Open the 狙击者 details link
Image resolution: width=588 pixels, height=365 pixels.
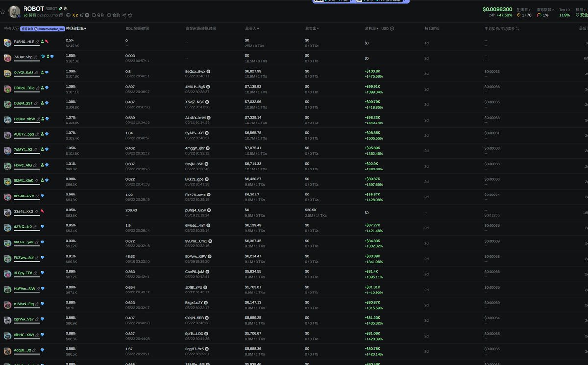click(524, 9)
